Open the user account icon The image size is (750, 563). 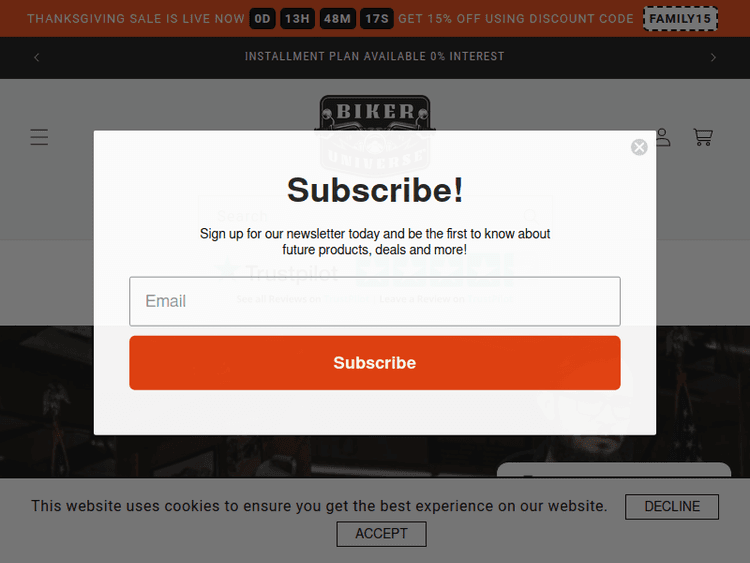point(663,137)
